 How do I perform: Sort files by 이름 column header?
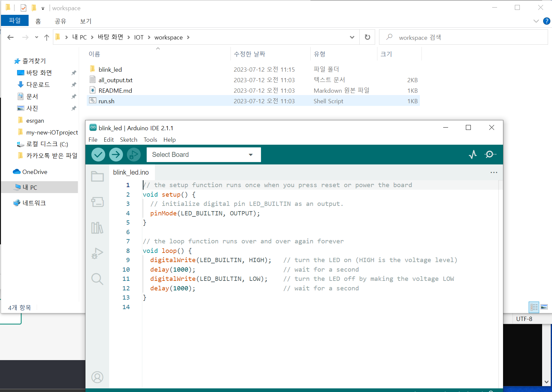pyautogui.click(x=94, y=54)
